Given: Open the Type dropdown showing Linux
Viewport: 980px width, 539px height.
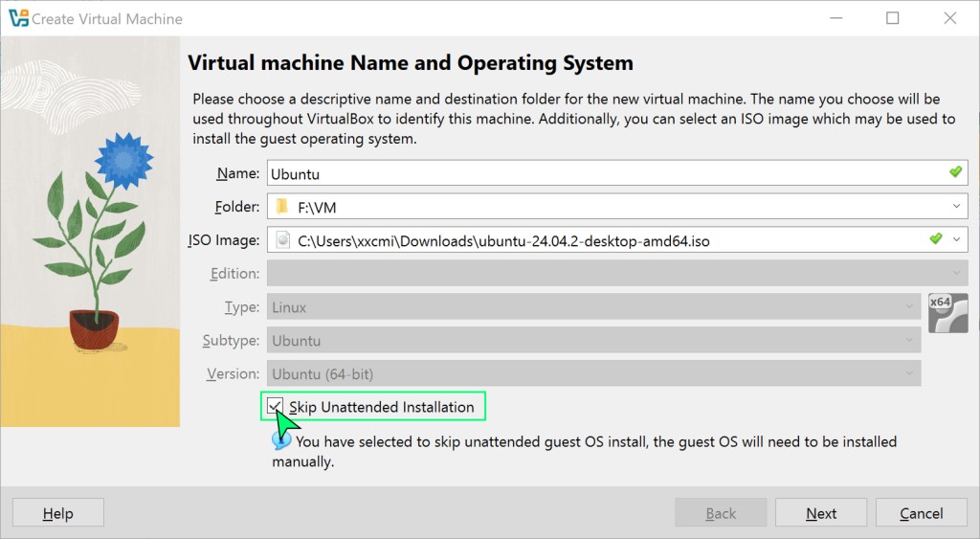Looking at the screenshot, I should pos(593,307).
